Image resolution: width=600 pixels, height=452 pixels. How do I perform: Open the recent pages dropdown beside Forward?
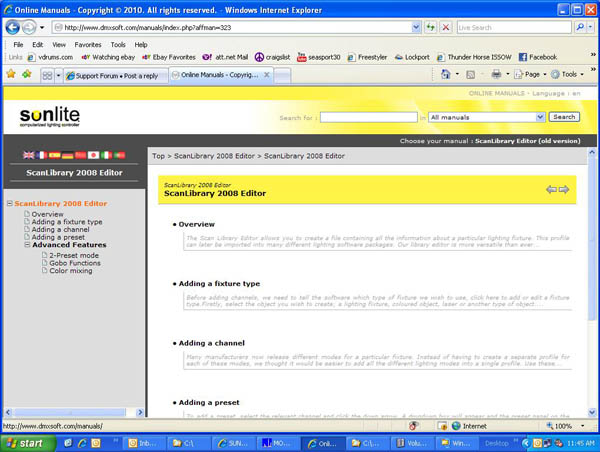(42, 28)
